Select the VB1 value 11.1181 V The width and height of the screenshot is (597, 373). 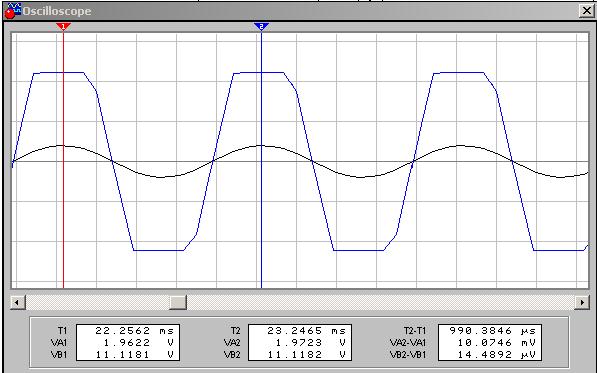(134, 355)
